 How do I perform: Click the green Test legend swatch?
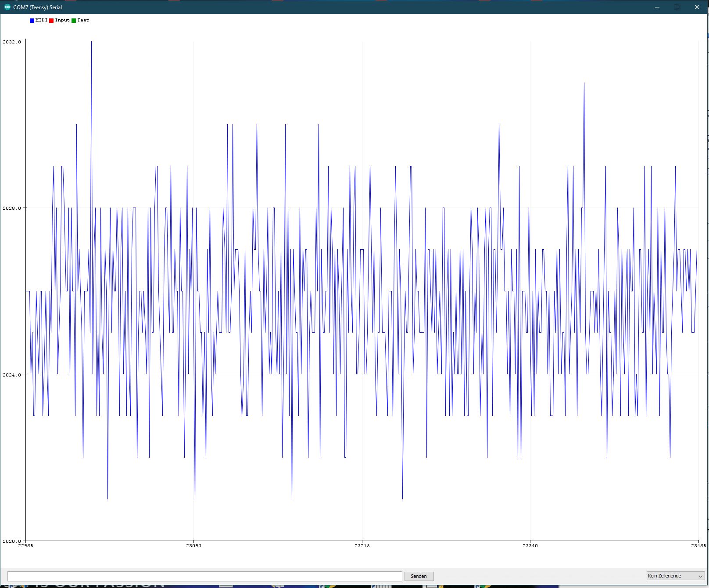74,21
